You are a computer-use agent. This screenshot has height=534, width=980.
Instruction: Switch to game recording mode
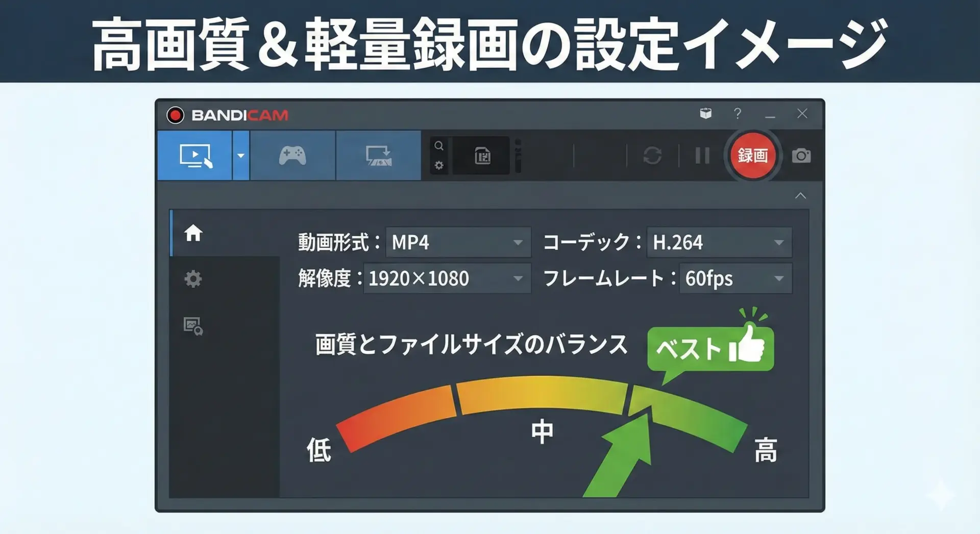[292, 156]
